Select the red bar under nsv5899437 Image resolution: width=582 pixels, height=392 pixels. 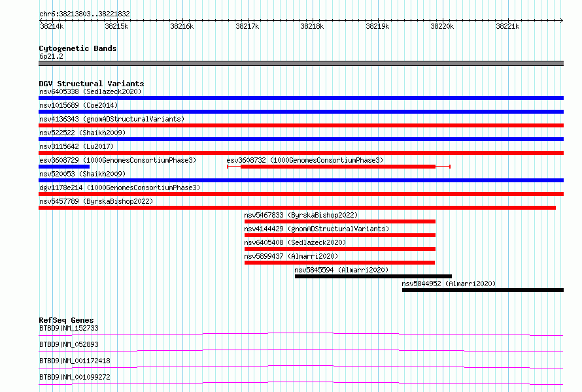pyautogui.click(x=339, y=263)
